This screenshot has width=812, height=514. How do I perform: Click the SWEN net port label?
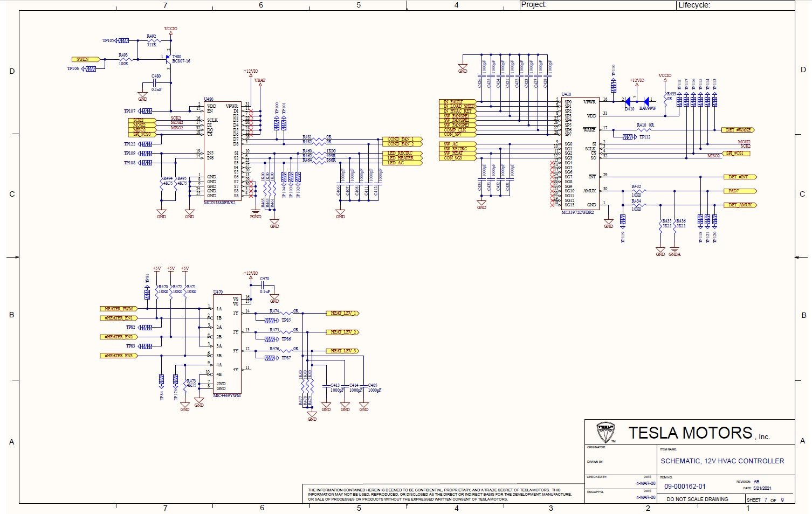86,59
